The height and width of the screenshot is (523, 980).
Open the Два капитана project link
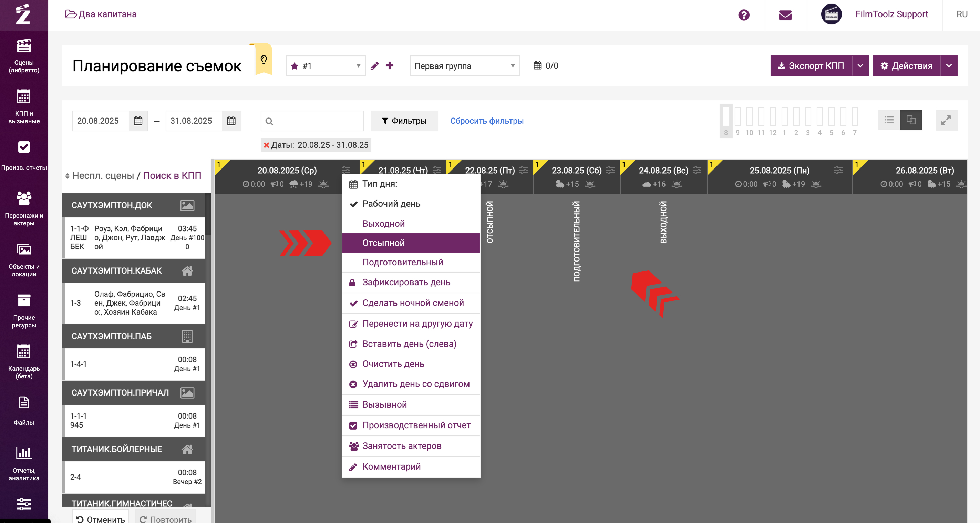(101, 14)
